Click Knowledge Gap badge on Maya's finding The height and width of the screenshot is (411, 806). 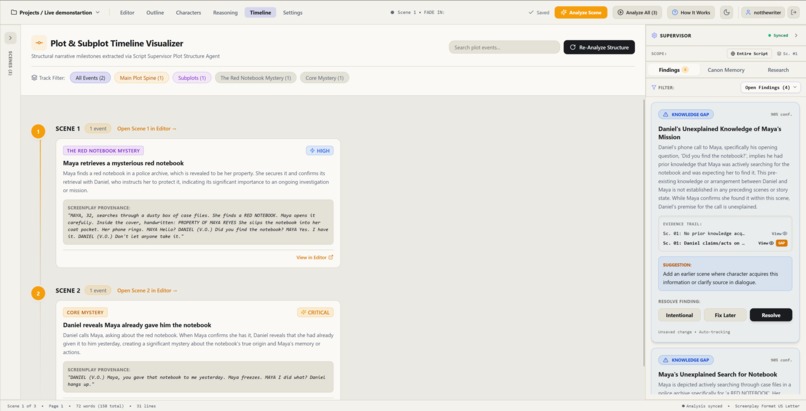(x=686, y=360)
